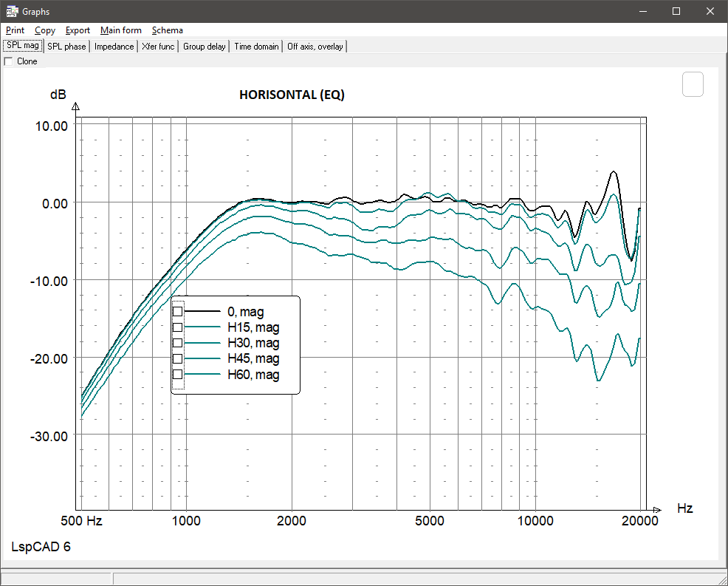The width and height of the screenshot is (728, 586).
Task: Click the Main form menu item
Action: pyautogui.click(x=120, y=30)
